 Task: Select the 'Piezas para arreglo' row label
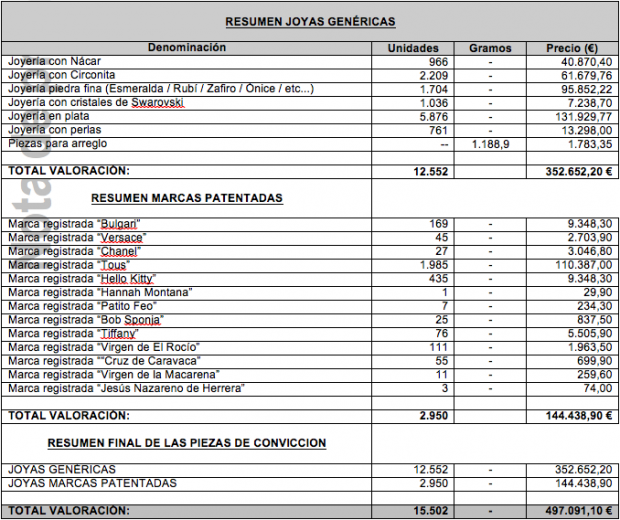[x=58, y=143]
